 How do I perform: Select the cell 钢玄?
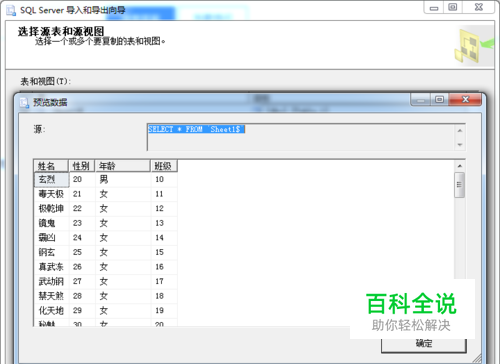[51, 252]
